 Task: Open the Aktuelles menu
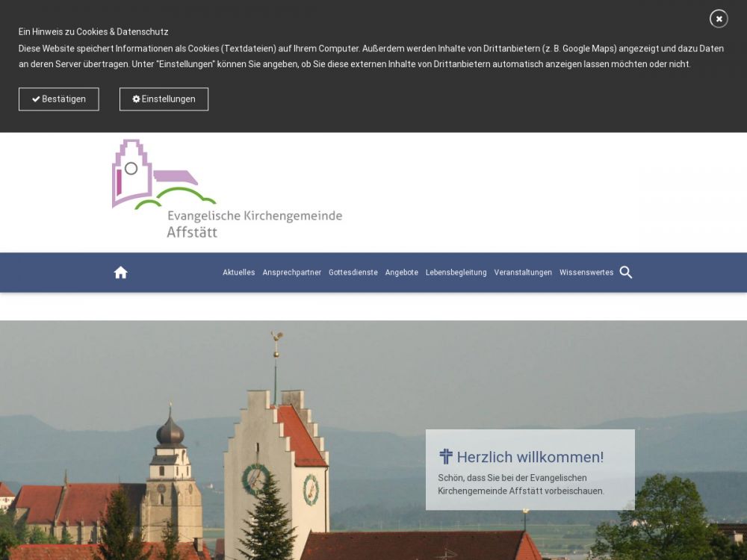coord(238,273)
